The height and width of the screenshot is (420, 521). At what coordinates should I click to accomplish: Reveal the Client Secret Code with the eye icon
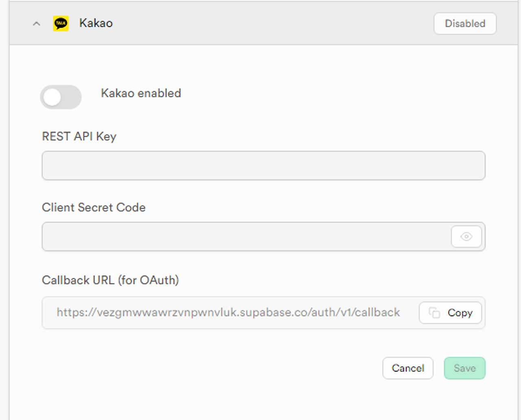(x=466, y=236)
